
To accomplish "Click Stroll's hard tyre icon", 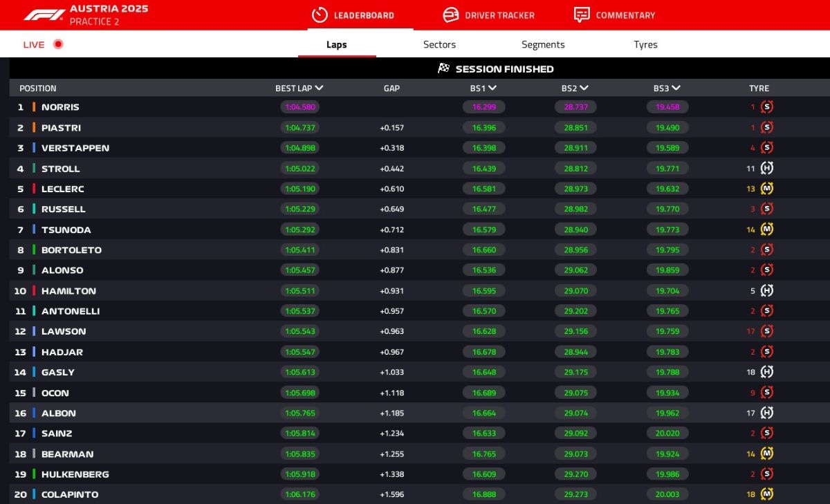I will [766, 168].
